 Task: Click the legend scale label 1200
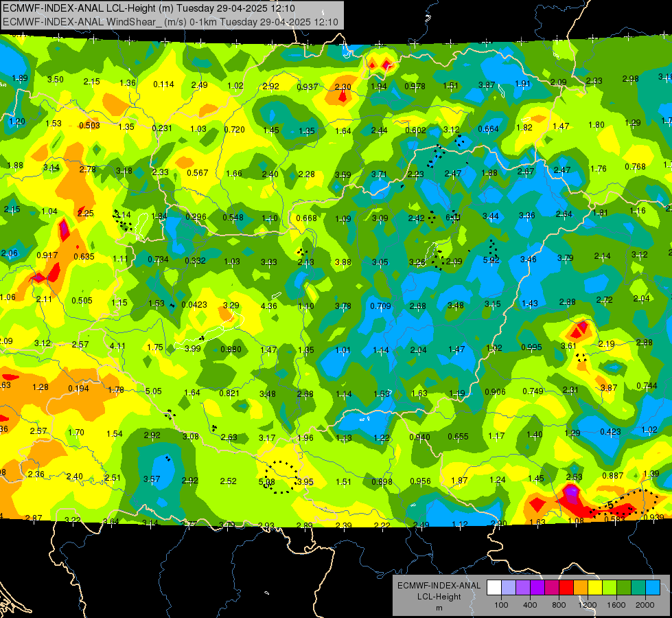click(x=587, y=605)
